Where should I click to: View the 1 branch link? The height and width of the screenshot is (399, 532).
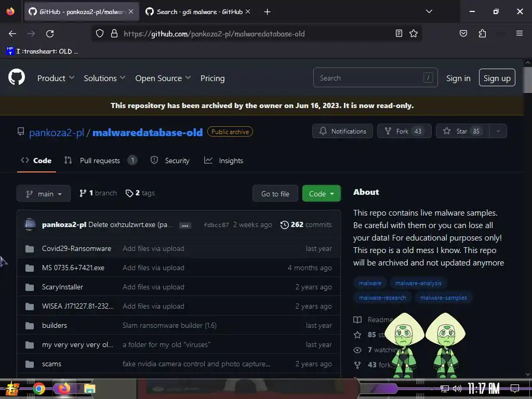point(98,193)
